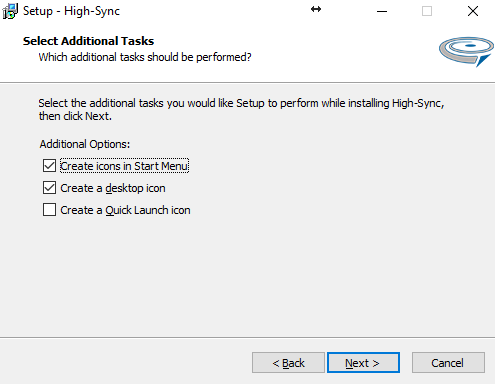Click the 'Select Additional Tasks' heading
The width and height of the screenshot is (495, 384).
click(88, 41)
